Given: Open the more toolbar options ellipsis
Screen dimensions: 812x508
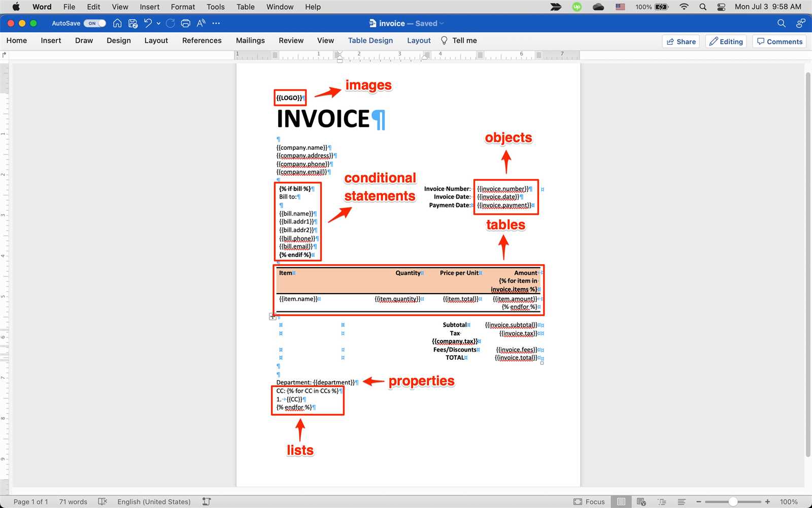Looking at the screenshot, I should [x=216, y=23].
